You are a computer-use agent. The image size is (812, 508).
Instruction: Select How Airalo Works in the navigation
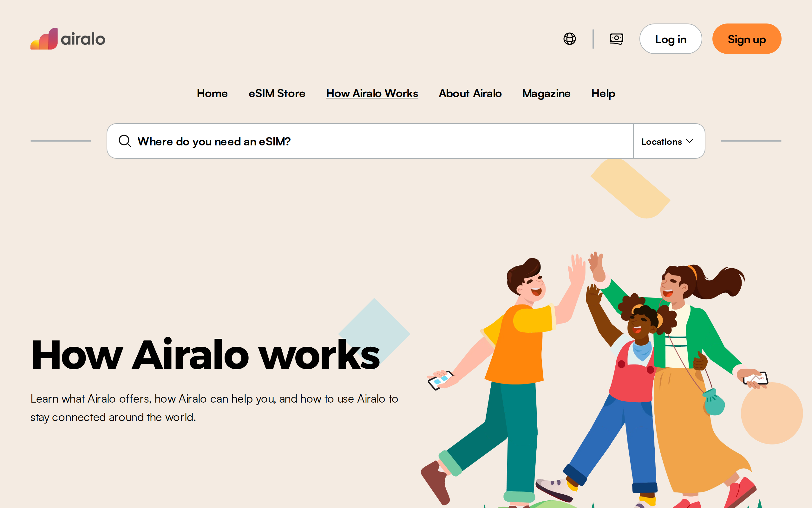click(372, 93)
